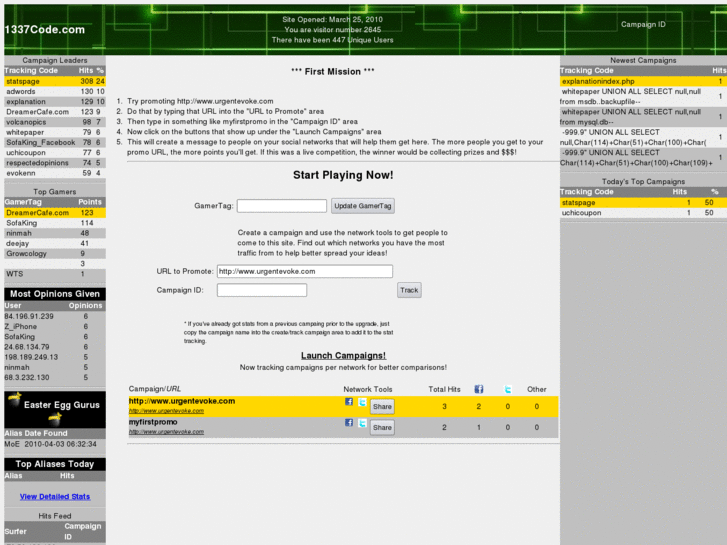Focus the Campaign ID input field

(x=261, y=290)
